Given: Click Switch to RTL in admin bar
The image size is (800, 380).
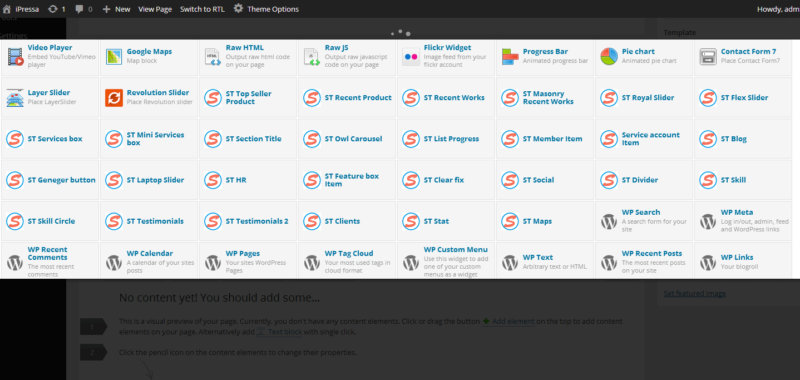Looking at the screenshot, I should (x=203, y=9).
